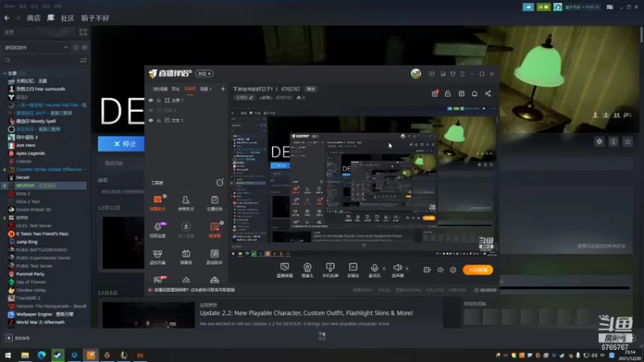Toggle visibility eye for 文本 1 source
Image resolution: width=644 pixels, height=362 pixels.
151,120
